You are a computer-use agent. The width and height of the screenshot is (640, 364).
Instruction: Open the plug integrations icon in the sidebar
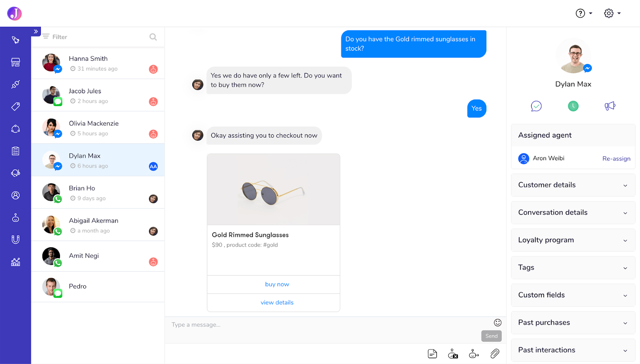pyautogui.click(x=16, y=84)
